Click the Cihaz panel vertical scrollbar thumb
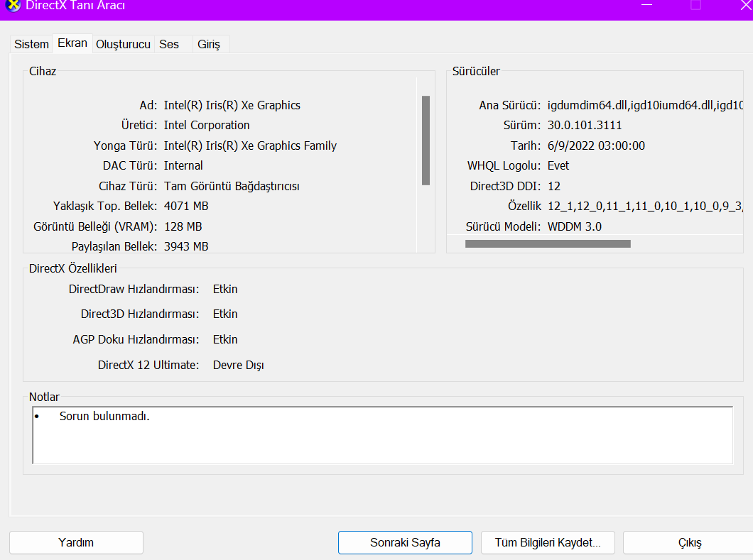753x560 pixels. pos(426,140)
